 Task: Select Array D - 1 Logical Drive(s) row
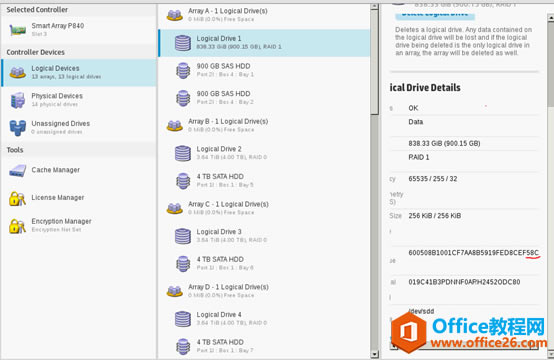point(264,291)
